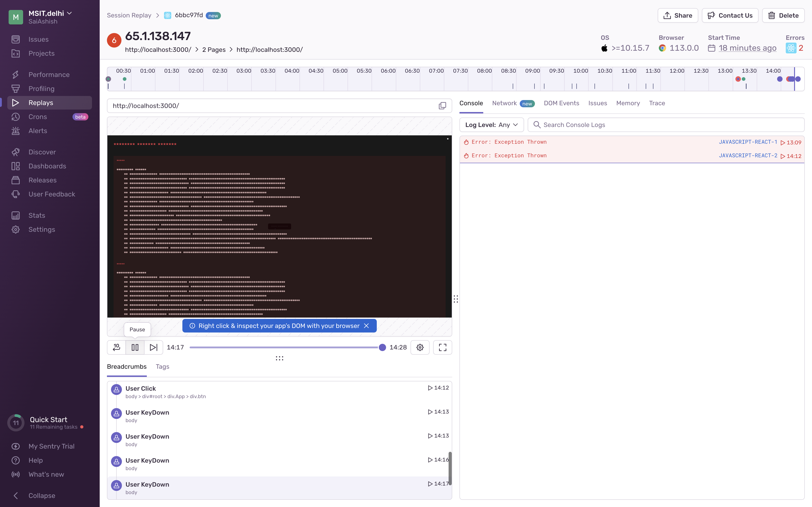Open the replay playback settings gear
This screenshot has width=812, height=507.
coord(420,347)
